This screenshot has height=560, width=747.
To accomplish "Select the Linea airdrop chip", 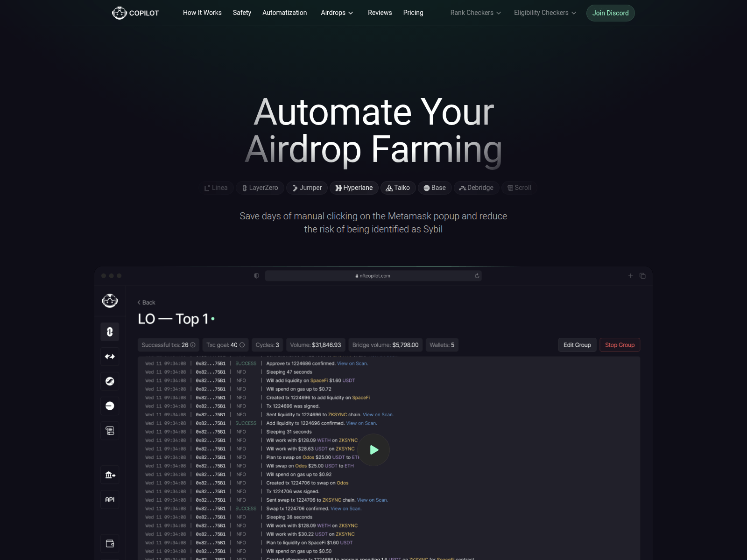I will (216, 188).
